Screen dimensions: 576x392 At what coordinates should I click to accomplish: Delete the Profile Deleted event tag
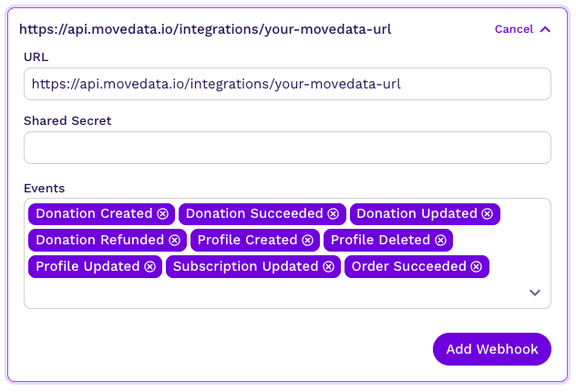[x=441, y=240]
